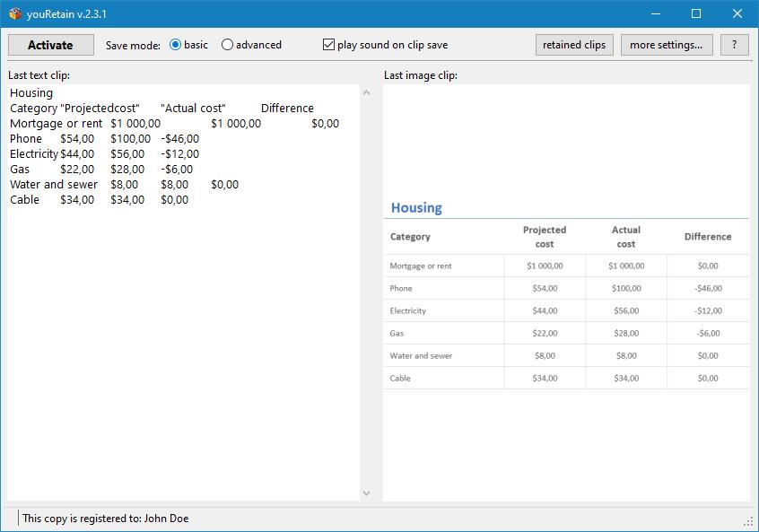Image resolution: width=759 pixels, height=532 pixels.
Task: Close the youRetain window
Action: point(737,13)
